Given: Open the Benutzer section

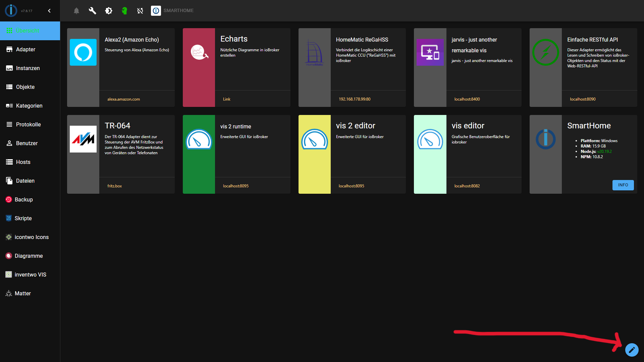Looking at the screenshot, I should click(x=30, y=143).
